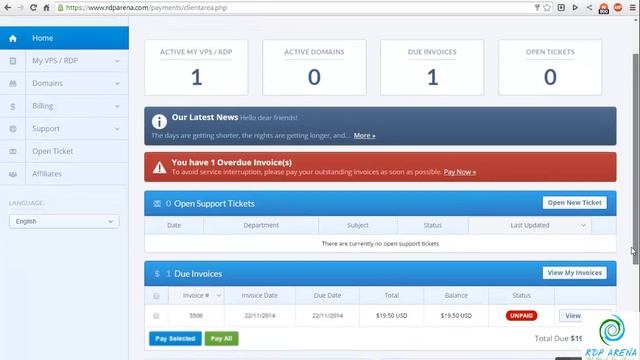Expand the Billing submenu arrow
The image size is (640, 360).
click(117, 107)
